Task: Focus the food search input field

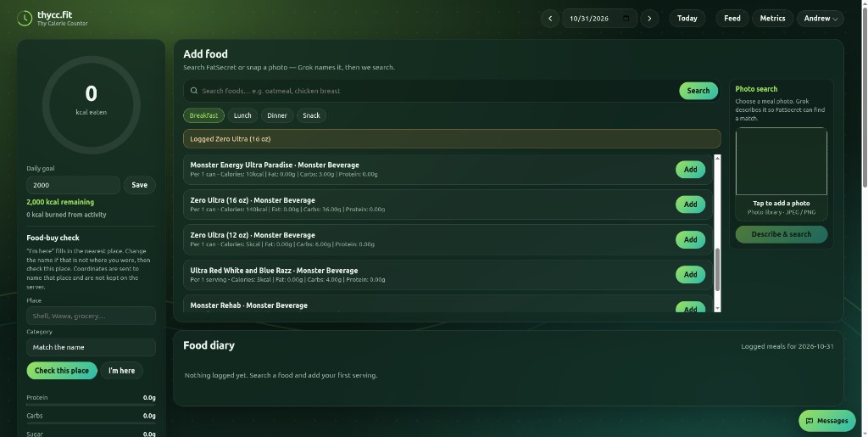Action: coord(437,91)
